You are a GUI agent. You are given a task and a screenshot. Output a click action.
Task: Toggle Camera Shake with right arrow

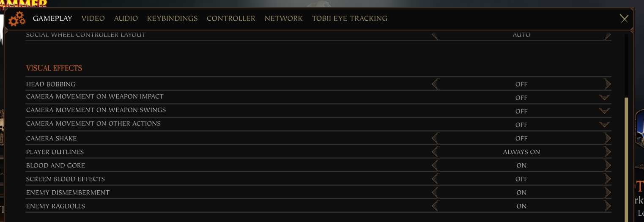[608, 138]
